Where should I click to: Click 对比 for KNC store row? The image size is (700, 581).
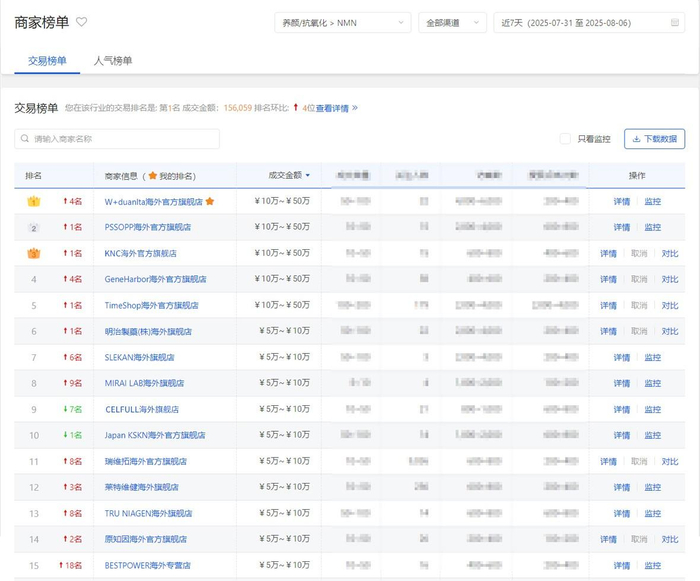pos(670,254)
